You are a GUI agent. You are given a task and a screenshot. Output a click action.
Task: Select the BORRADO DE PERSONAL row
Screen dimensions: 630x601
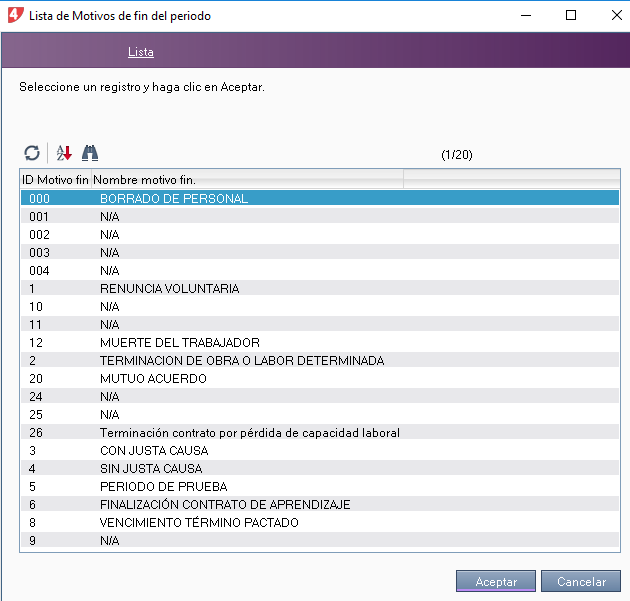[174, 199]
